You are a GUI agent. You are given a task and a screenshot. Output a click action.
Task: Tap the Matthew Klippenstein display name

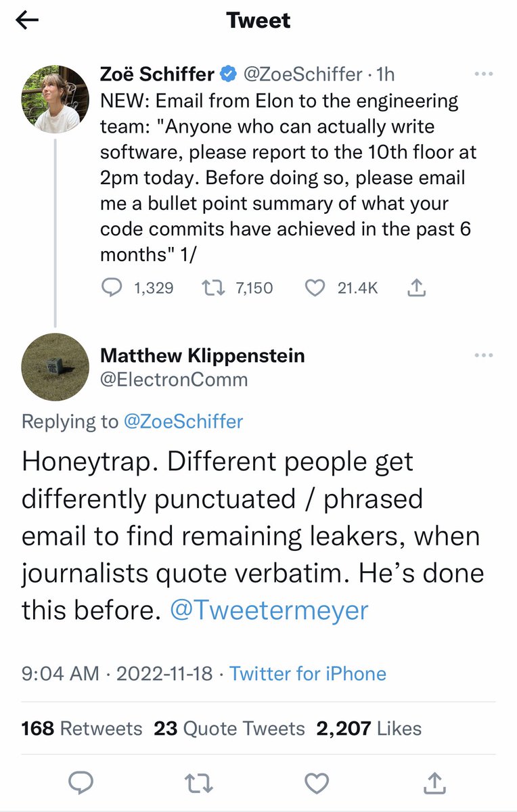click(202, 355)
